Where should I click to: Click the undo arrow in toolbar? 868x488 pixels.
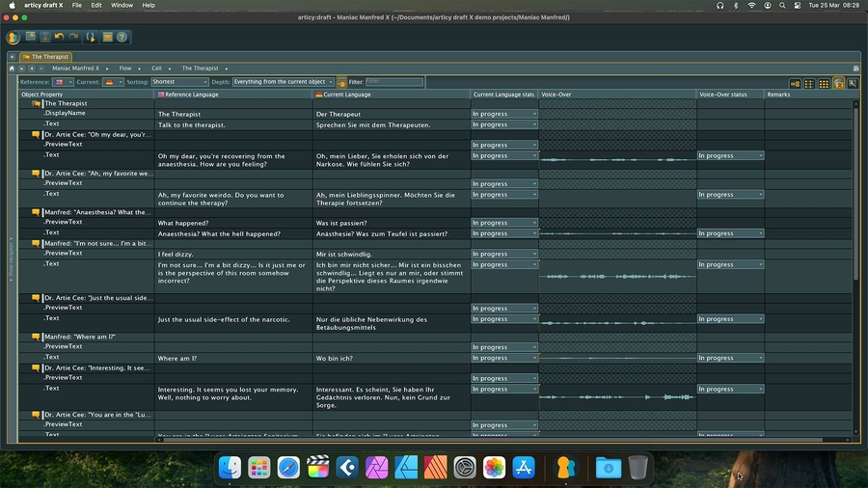point(59,38)
